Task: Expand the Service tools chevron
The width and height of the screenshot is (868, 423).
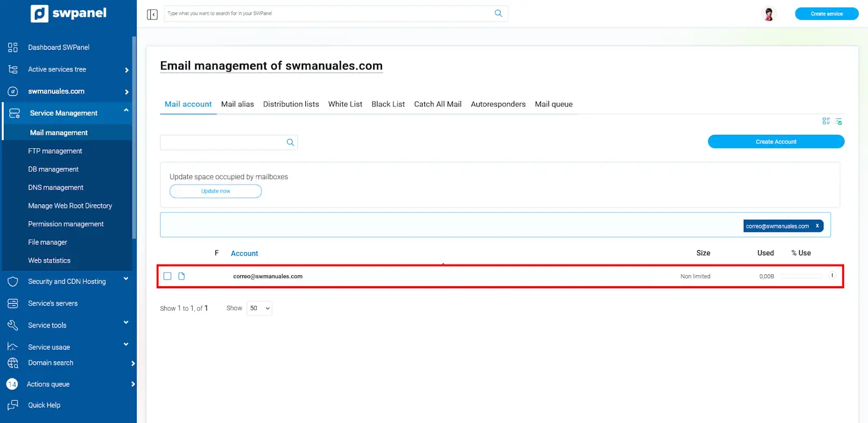Action: click(126, 323)
